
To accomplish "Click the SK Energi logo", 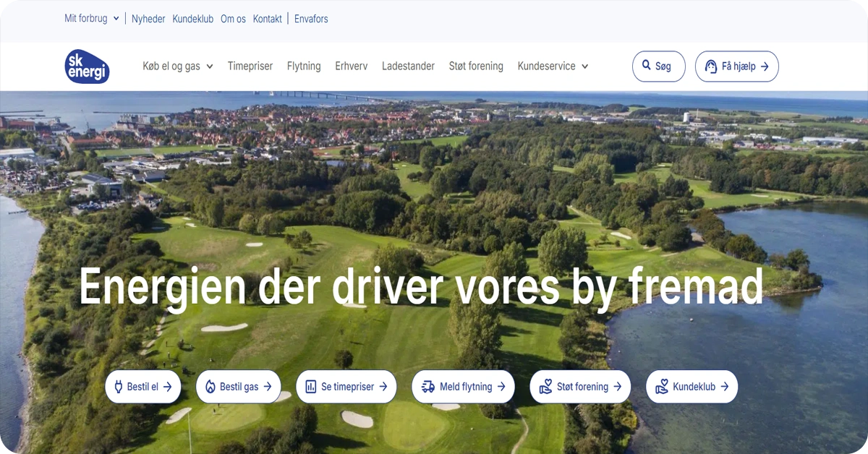I will (x=87, y=67).
